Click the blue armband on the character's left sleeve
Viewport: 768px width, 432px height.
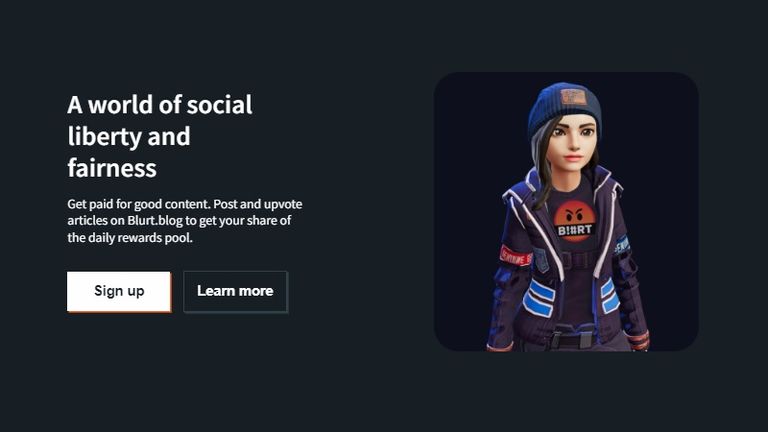pyautogui.click(x=622, y=245)
